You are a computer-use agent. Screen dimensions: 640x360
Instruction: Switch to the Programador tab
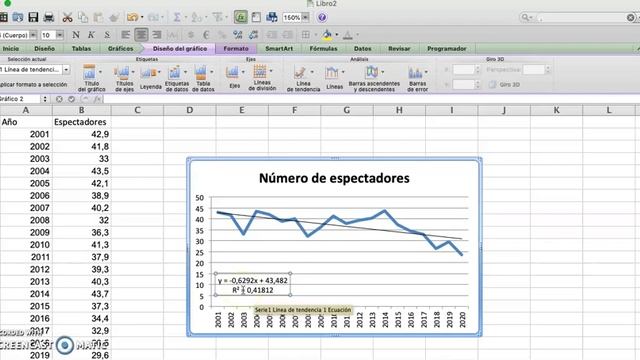pyautogui.click(x=447, y=49)
